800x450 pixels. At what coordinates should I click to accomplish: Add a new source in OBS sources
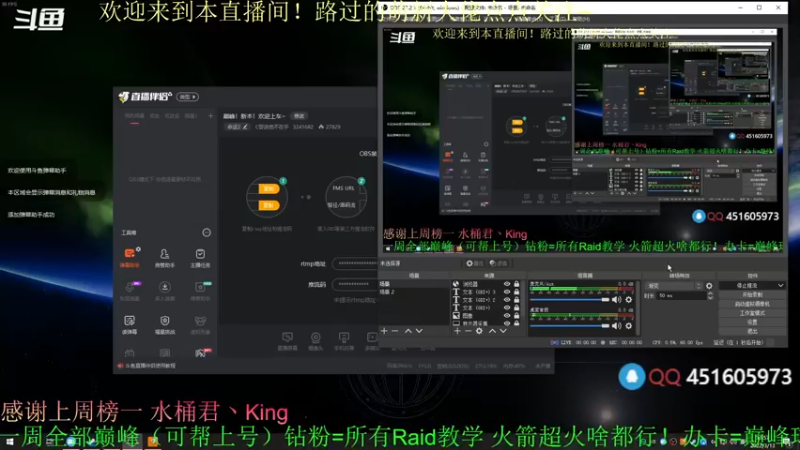457,331
